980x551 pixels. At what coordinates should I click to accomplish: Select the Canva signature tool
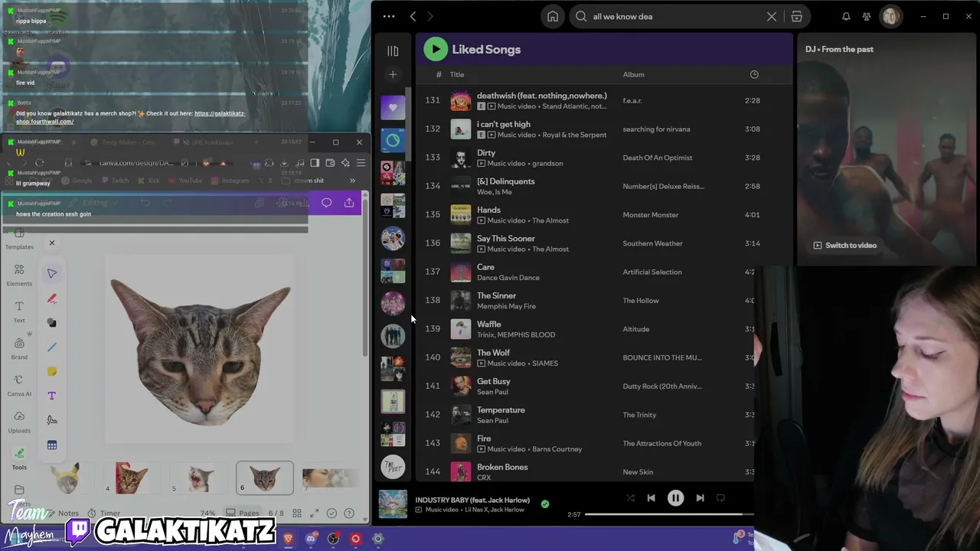[52, 420]
